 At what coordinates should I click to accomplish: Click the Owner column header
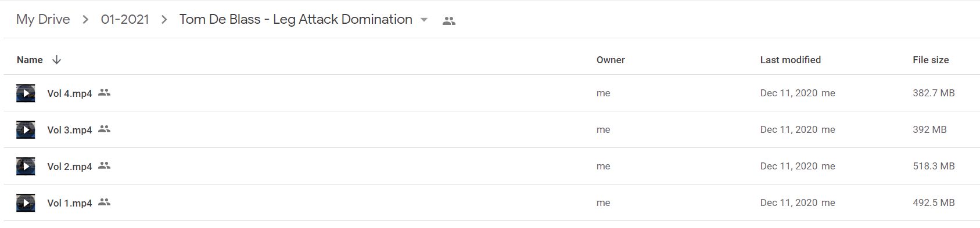coord(611,60)
